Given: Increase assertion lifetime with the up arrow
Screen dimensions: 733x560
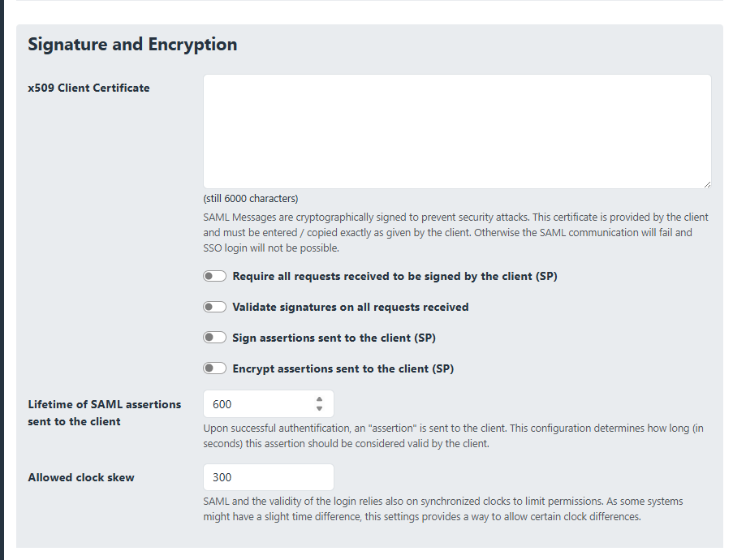Looking at the screenshot, I should pos(320,399).
